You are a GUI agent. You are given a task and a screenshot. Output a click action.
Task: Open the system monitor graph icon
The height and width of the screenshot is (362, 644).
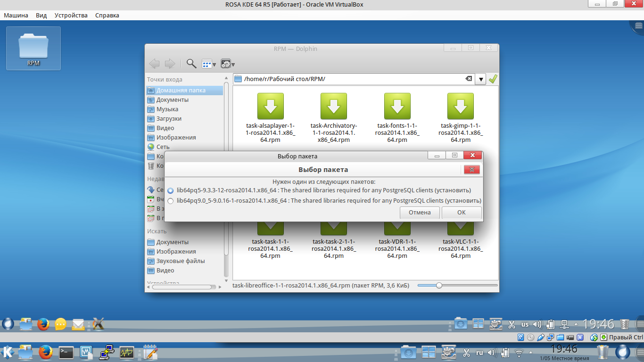tap(126, 352)
